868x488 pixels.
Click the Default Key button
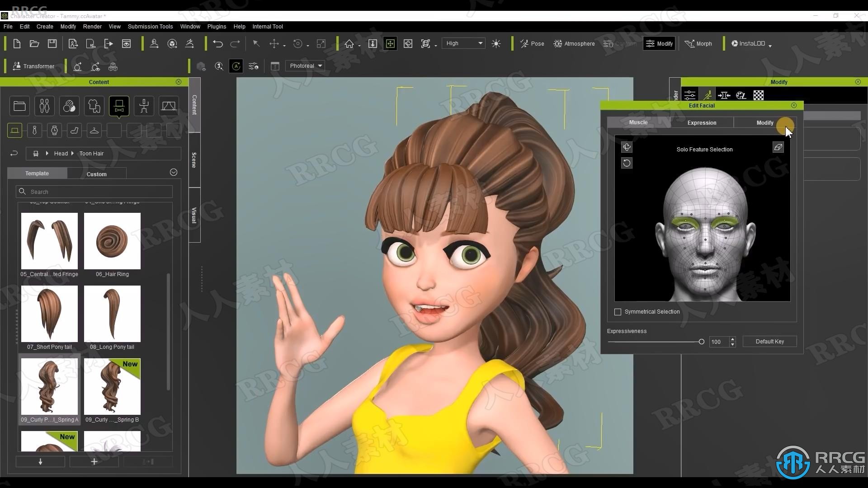coord(769,342)
